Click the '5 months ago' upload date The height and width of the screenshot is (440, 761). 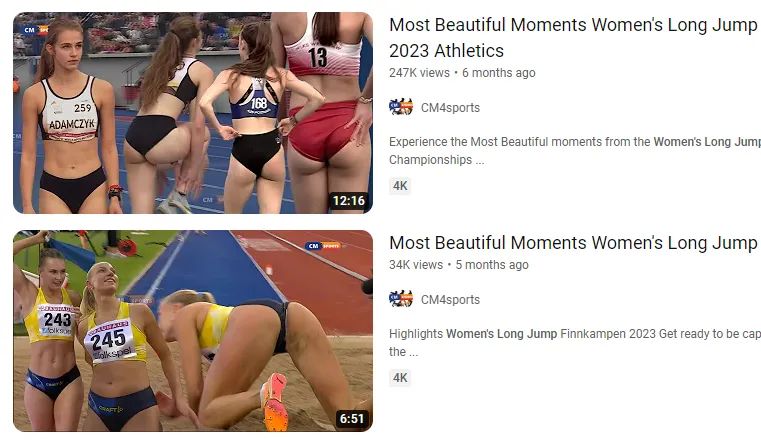[x=492, y=265]
